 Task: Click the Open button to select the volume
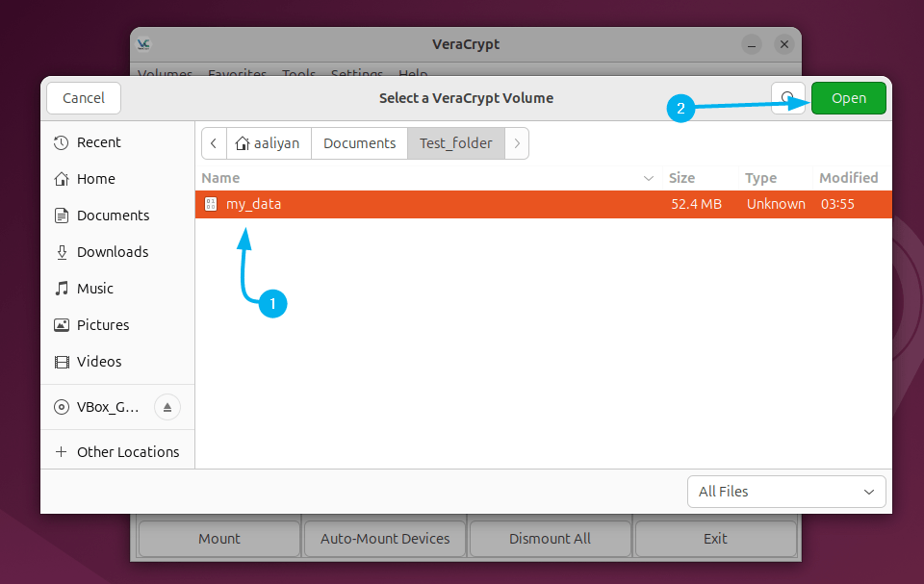(x=848, y=98)
